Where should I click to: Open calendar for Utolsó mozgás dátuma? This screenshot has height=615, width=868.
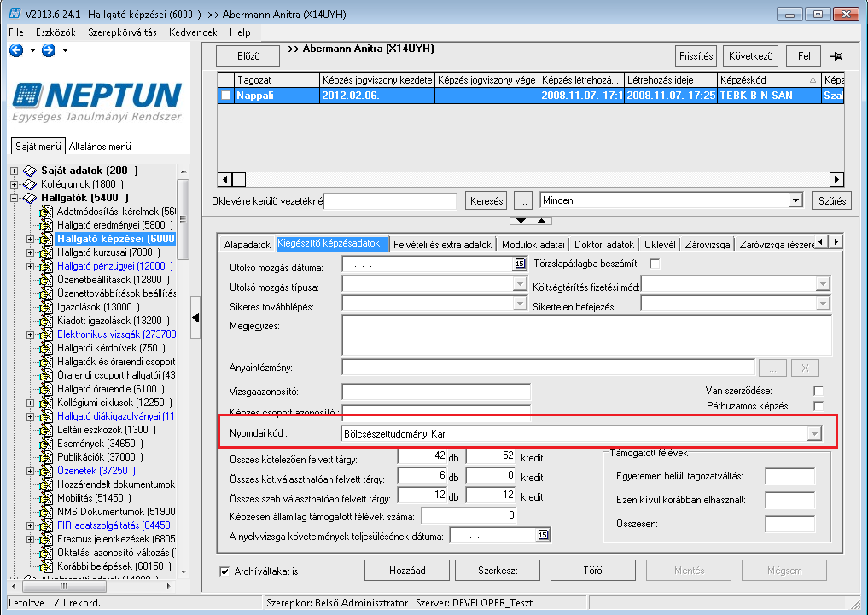pyautogui.click(x=520, y=264)
